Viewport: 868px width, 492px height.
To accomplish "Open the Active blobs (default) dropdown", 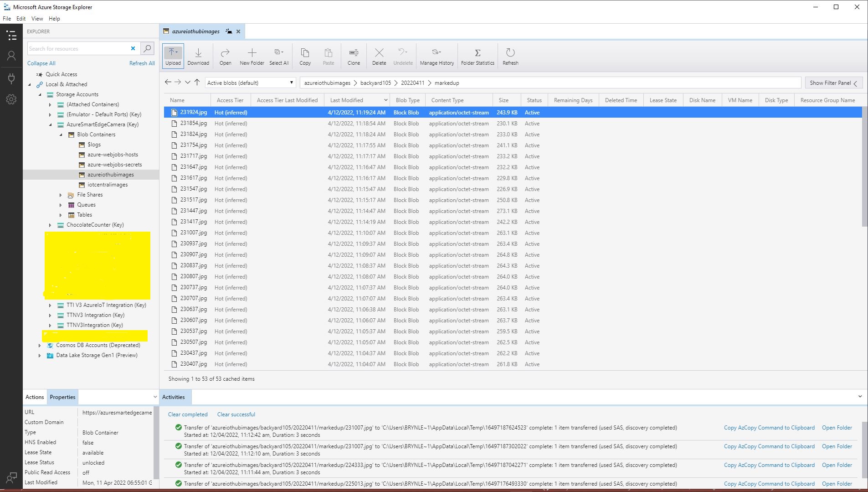I will tap(250, 83).
